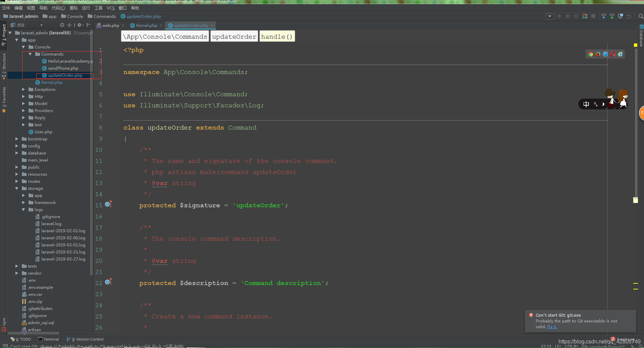Open the 编辑 menu
Image resolution: width=644 pixels, height=348 pixels.
[18, 8]
